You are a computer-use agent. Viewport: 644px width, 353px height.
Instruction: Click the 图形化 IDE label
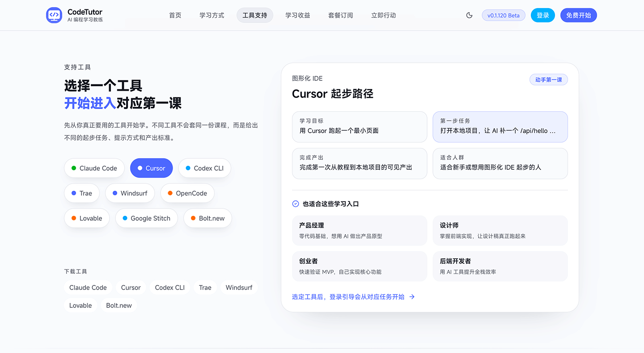pos(307,78)
